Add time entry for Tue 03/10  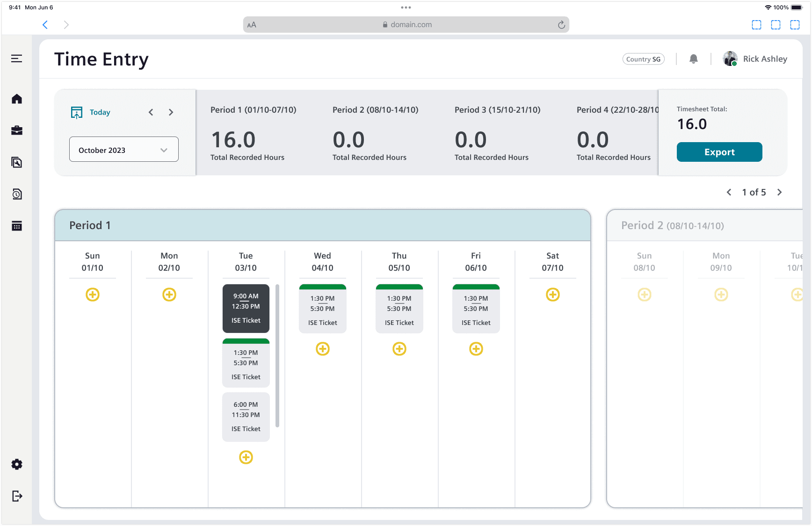coord(246,457)
